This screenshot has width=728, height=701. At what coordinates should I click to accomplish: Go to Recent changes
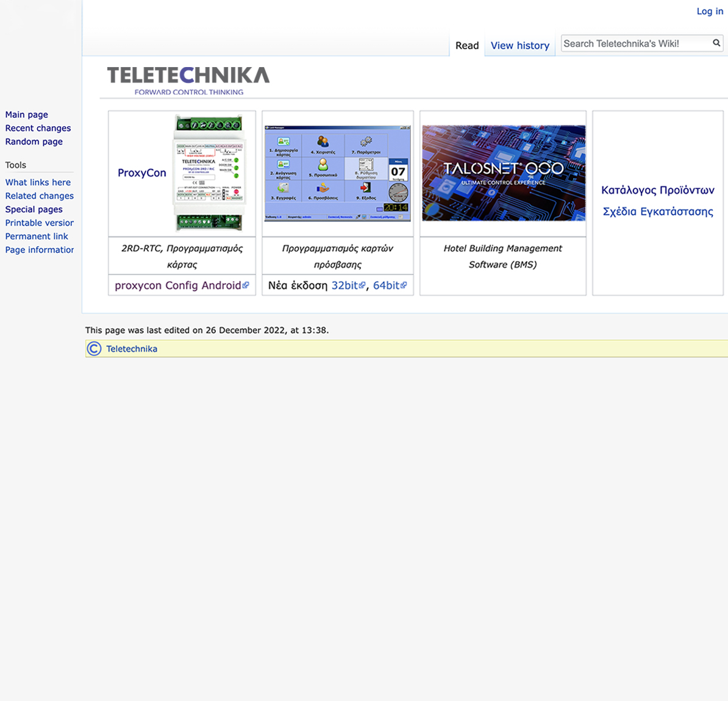pos(38,128)
